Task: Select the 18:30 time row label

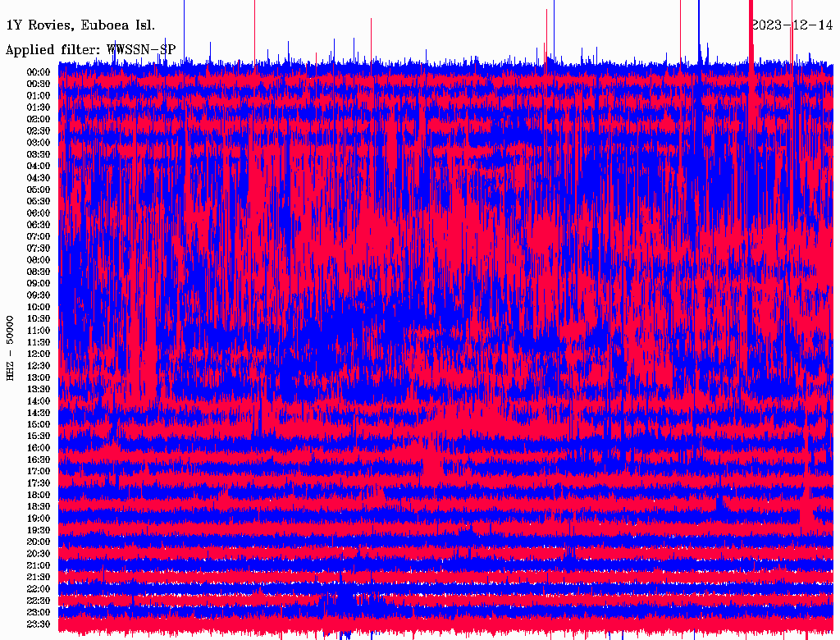Action: coord(39,506)
